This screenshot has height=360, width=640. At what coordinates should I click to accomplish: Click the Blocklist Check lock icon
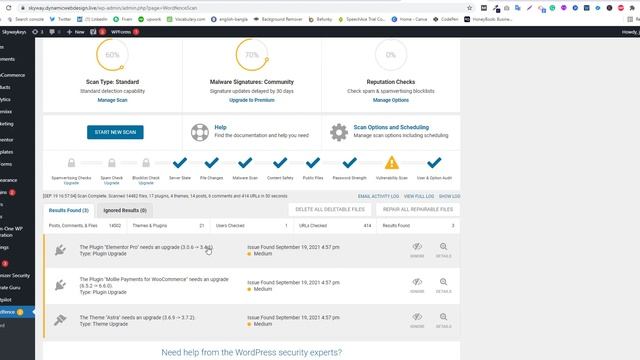pos(146,163)
